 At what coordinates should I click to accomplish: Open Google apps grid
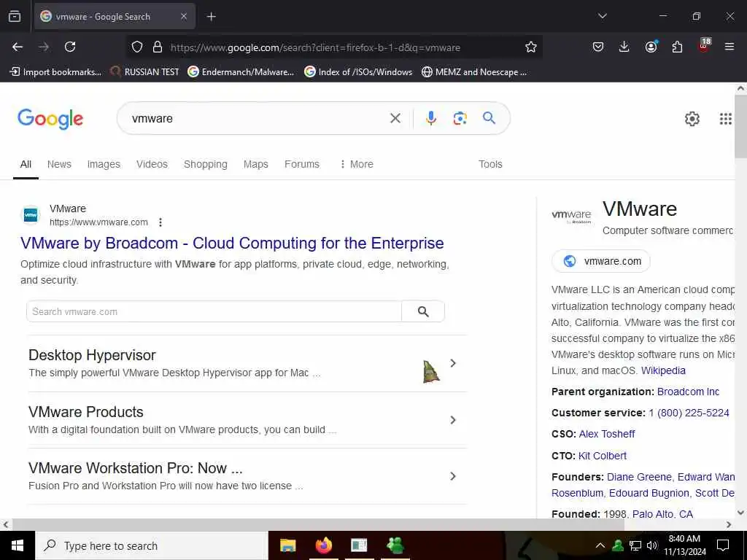click(725, 119)
